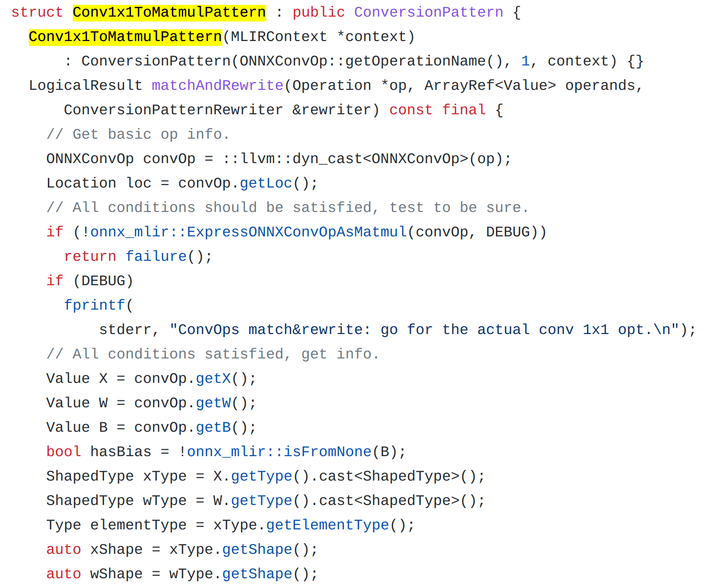This screenshot has height=588, width=726.
Task: Click 'getShape' on xType.getShape line
Action: 257,549
